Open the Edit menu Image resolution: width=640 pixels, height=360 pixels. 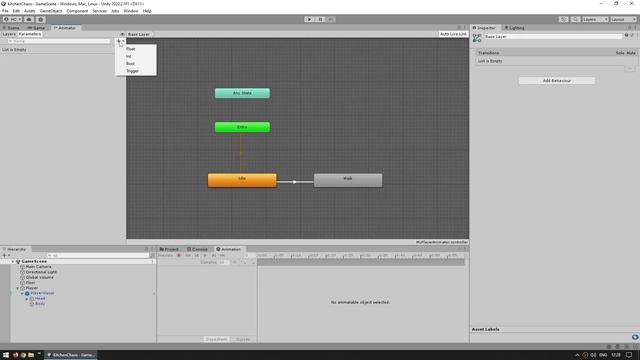click(x=16, y=11)
